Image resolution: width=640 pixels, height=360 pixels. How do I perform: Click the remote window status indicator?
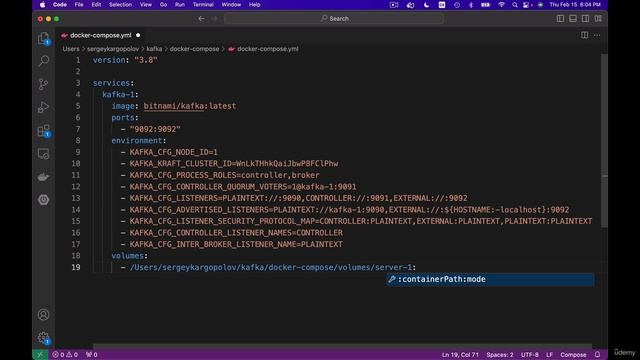click(40, 355)
